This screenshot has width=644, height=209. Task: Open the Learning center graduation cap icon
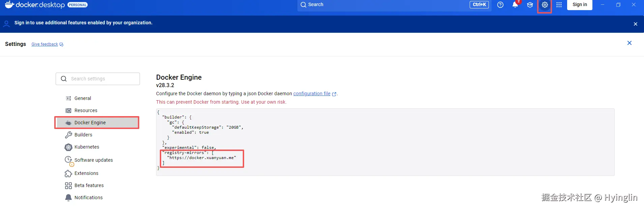click(x=530, y=5)
